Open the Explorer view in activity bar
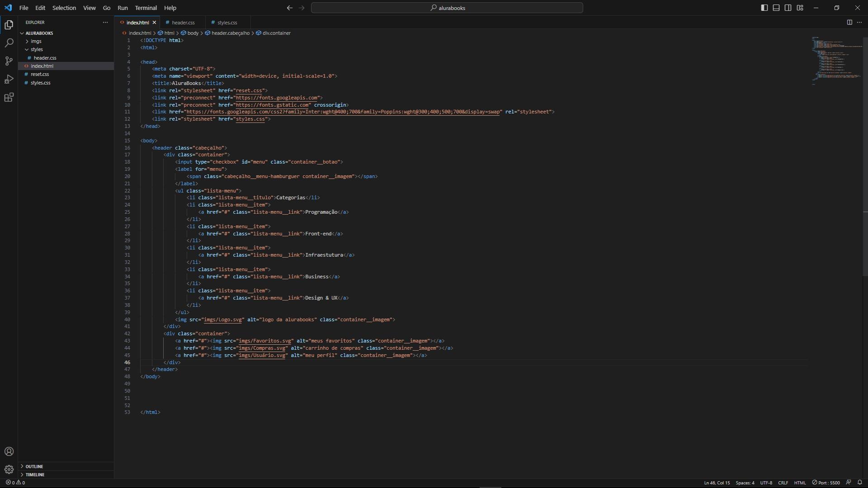Viewport: 868px width, 488px height. click(9, 25)
